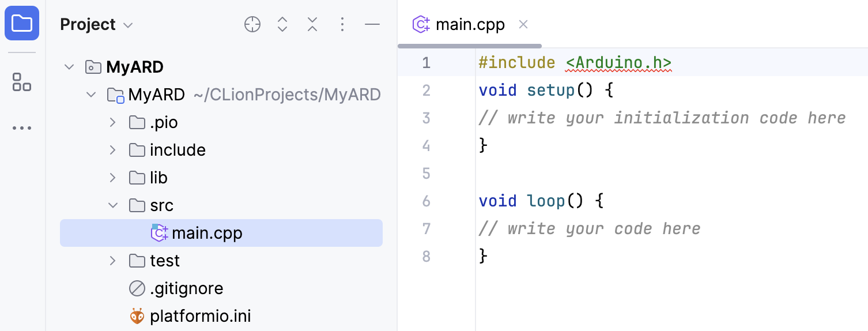868x331 pixels.
Task: Click the src folder icon
Action: click(x=137, y=205)
